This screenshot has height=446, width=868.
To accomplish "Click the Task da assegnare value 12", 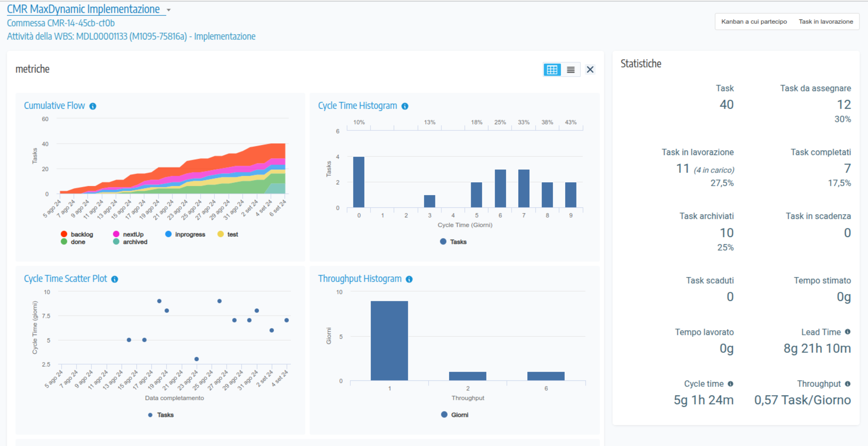I will click(x=844, y=104).
